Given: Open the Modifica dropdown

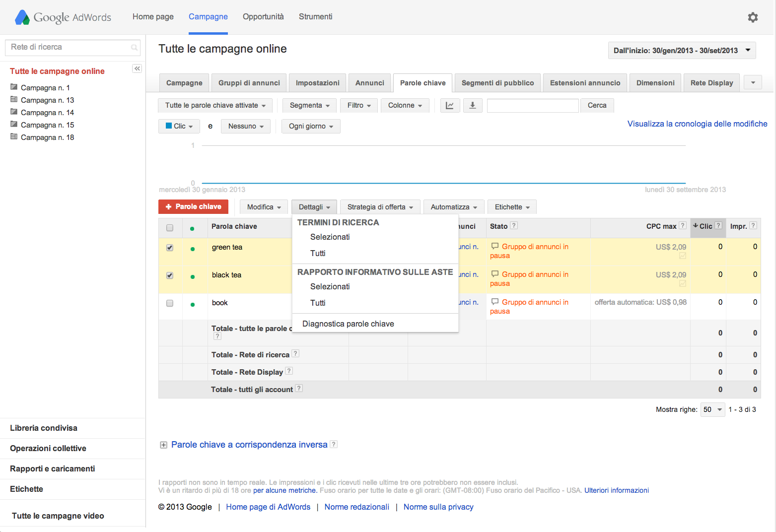Looking at the screenshot, I should click(x=264, y=207).
